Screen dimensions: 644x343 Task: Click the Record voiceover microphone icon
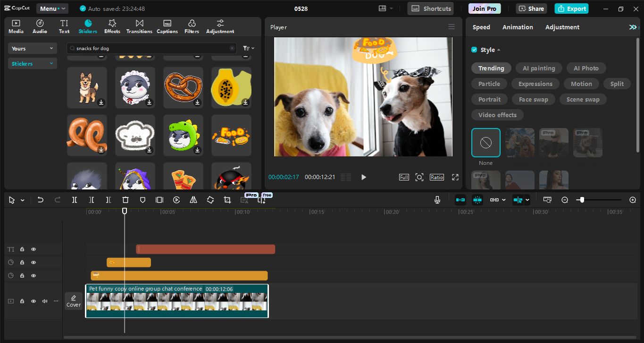point(437,199)
